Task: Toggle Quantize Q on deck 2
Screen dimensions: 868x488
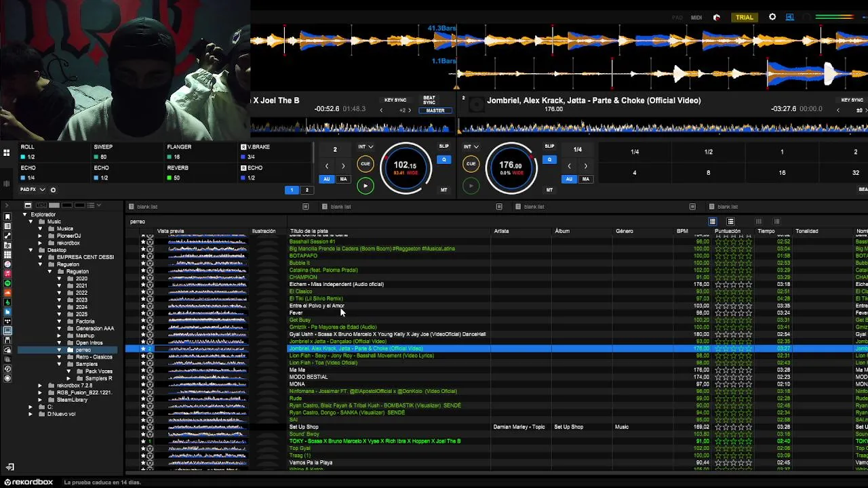Action: click(x=549, y=160)
